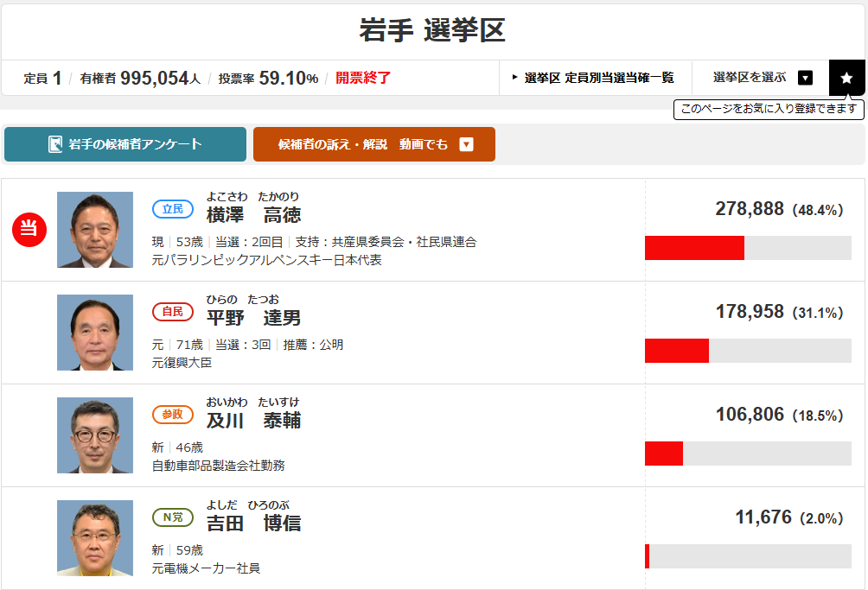
Task: Expand the 候補者の訴え・解説 dropdown arrow
Action: pos(467,144)
